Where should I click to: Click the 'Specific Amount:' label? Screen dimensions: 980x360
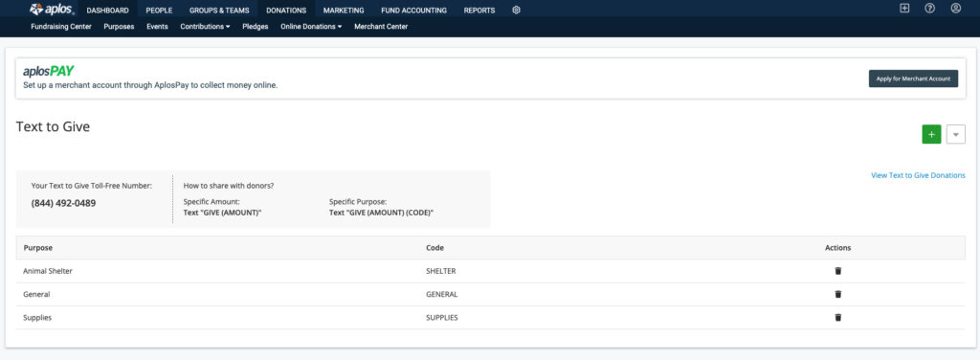coord(212,202)
